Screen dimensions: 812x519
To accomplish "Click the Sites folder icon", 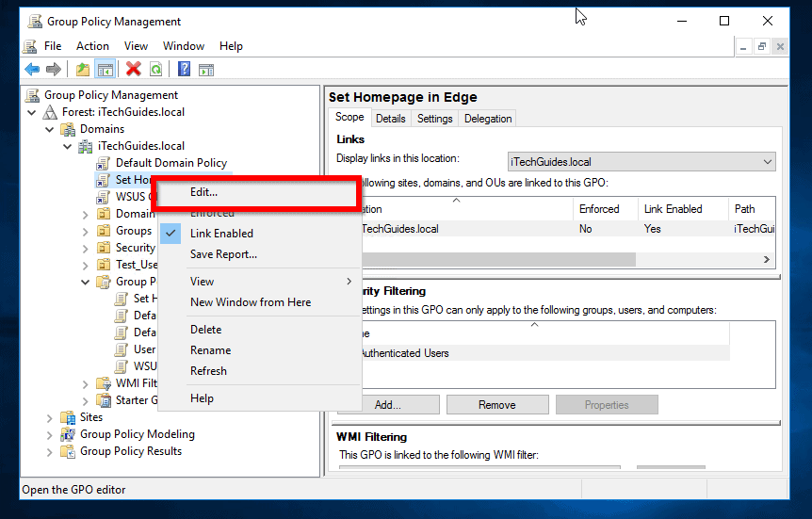I will (68, 417).
